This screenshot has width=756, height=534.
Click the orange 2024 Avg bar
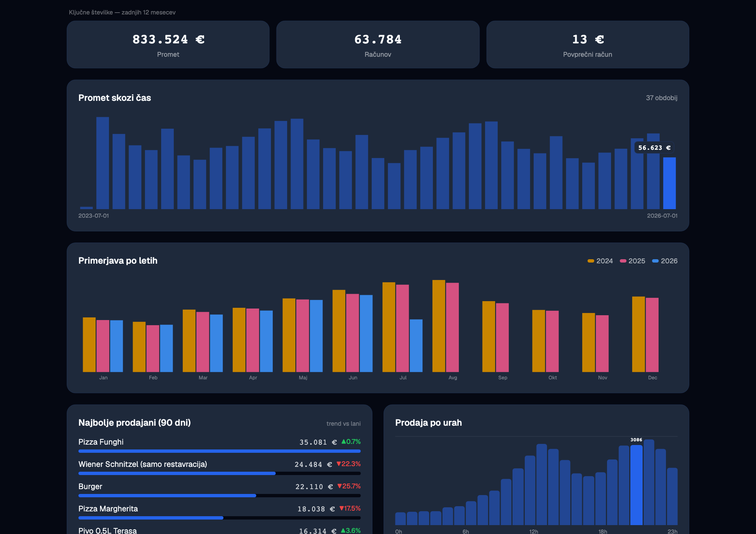click(439, 326)
